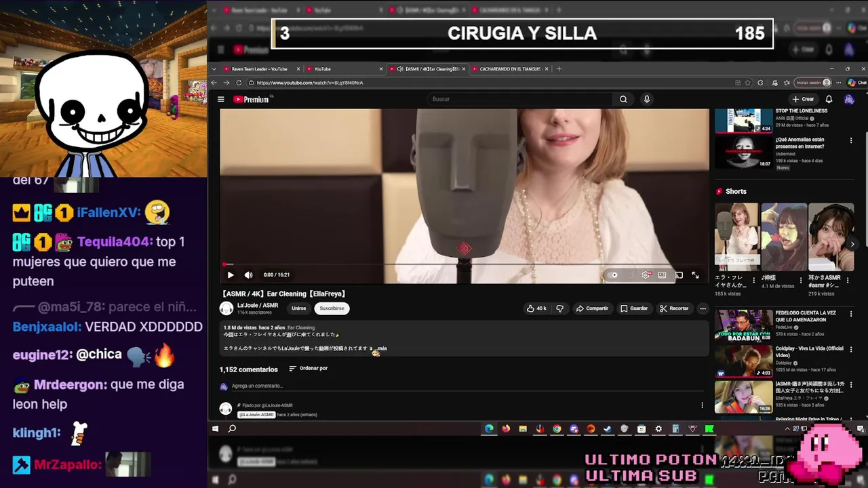Image resolution: width=868 pixels, height=488 pixels.
Task: Click the video progress bar
Action: pos(464,264)
